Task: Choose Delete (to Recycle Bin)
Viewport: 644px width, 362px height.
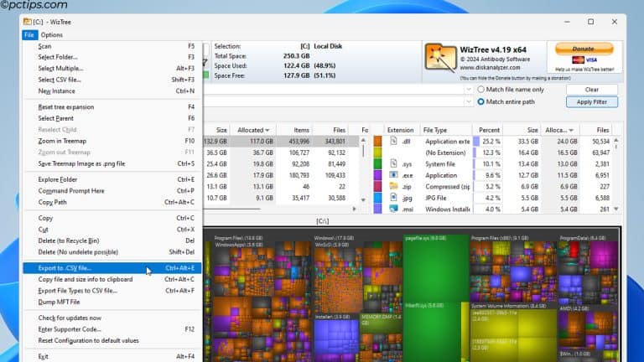Action: coord(112,240)
